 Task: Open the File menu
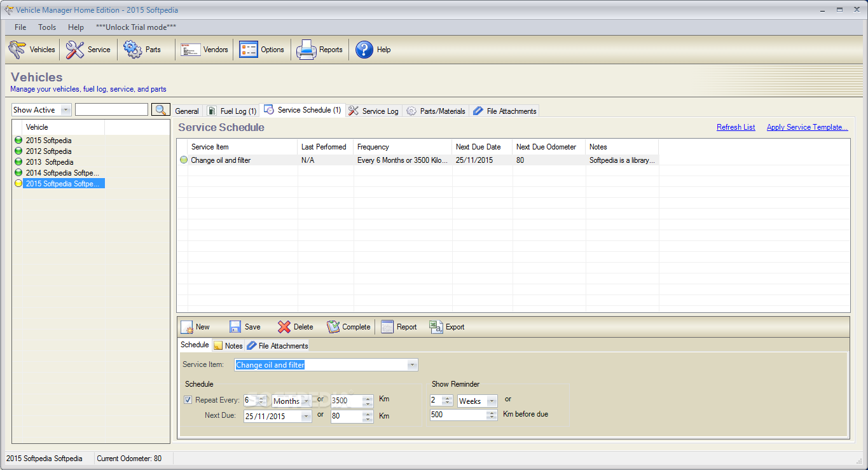(20, 27)
